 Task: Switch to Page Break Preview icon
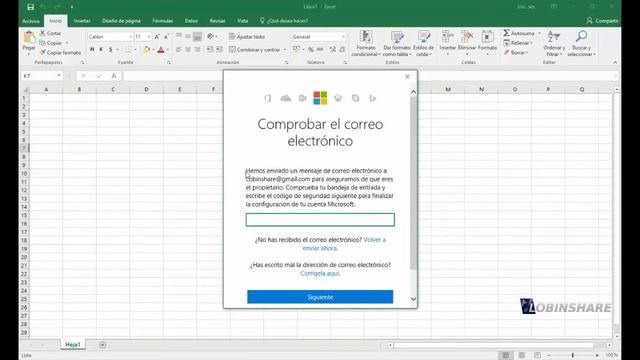pyautogui.click(x=537, y=356)
